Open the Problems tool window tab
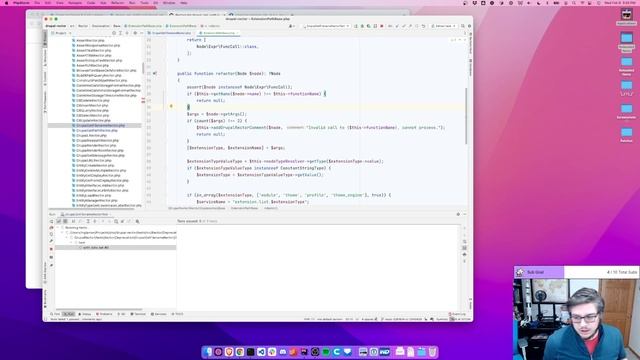The image size is (640, 360). coord(104,314)
